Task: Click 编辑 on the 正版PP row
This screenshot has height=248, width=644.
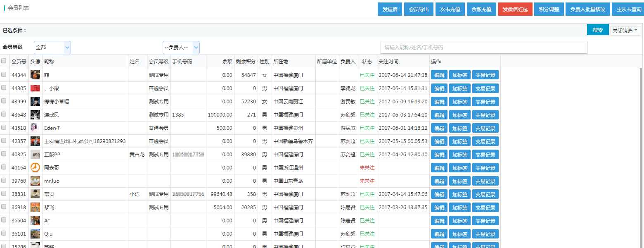Action: (439, 154)
